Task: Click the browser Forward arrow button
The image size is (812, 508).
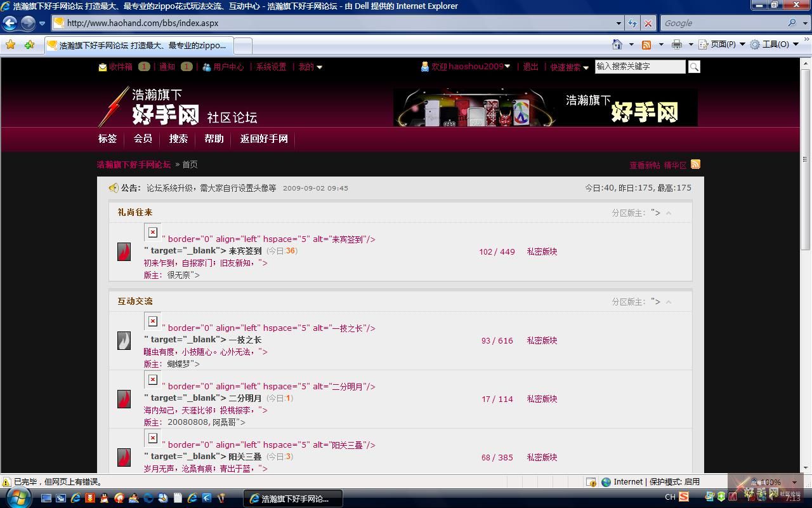Action: (28, 23)
